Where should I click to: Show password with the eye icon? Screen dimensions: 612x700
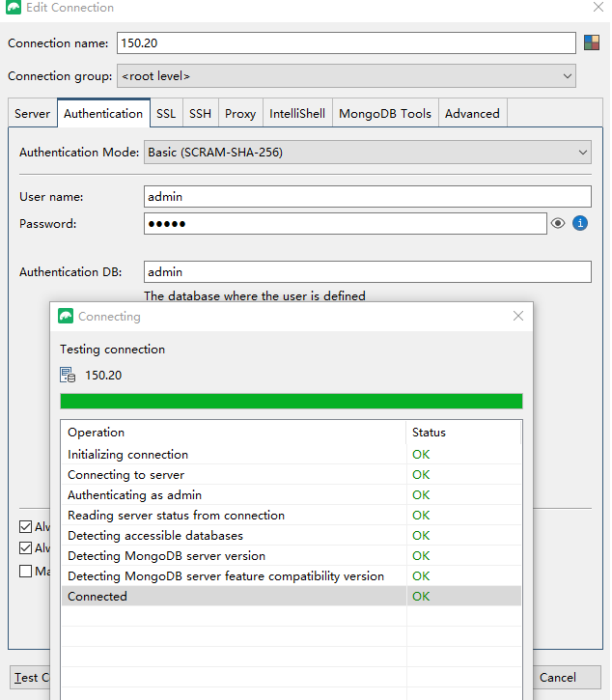click(558, 223)
